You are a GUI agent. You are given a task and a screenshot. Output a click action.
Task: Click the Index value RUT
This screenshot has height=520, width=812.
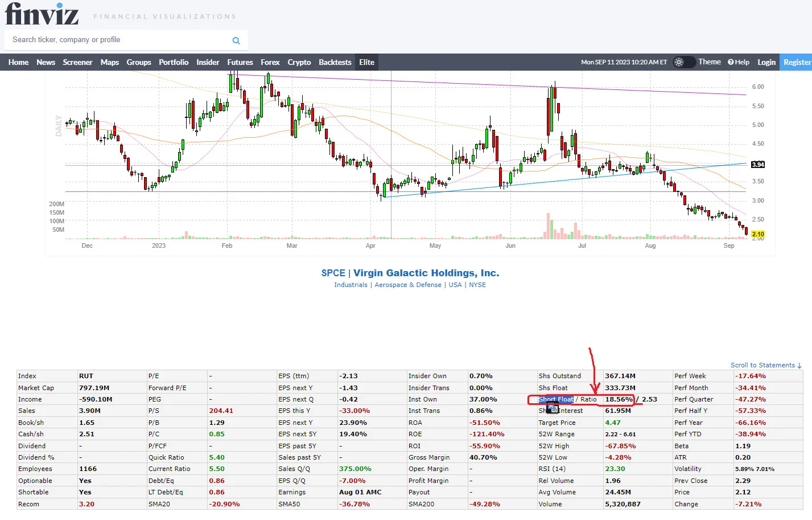pos(86,376)
